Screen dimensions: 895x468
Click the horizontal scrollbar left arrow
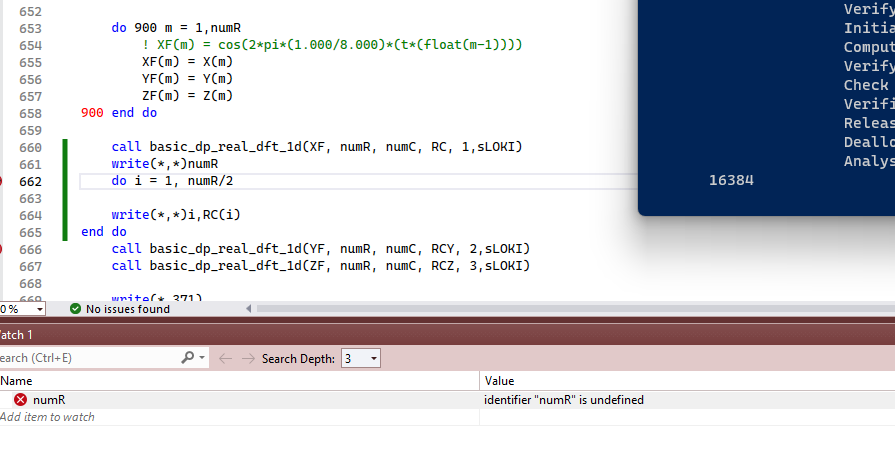249,309
